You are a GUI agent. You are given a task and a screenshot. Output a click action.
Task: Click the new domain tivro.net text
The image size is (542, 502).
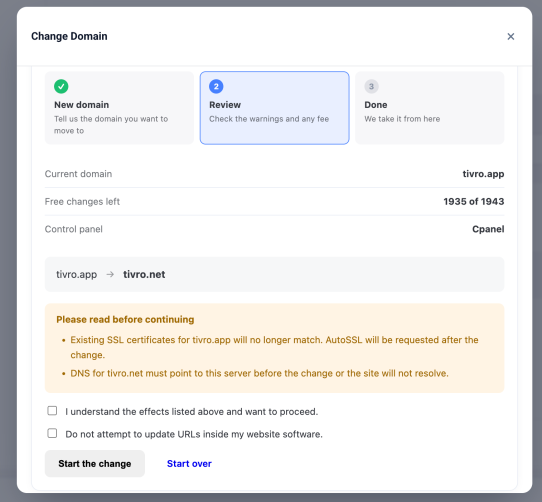pos(144,275)
